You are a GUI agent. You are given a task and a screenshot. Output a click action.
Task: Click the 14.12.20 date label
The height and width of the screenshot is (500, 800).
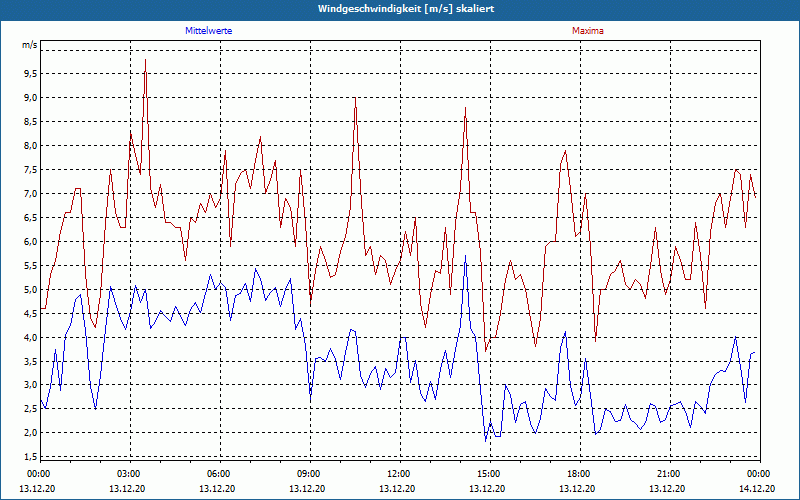click(x=757, y=488)
